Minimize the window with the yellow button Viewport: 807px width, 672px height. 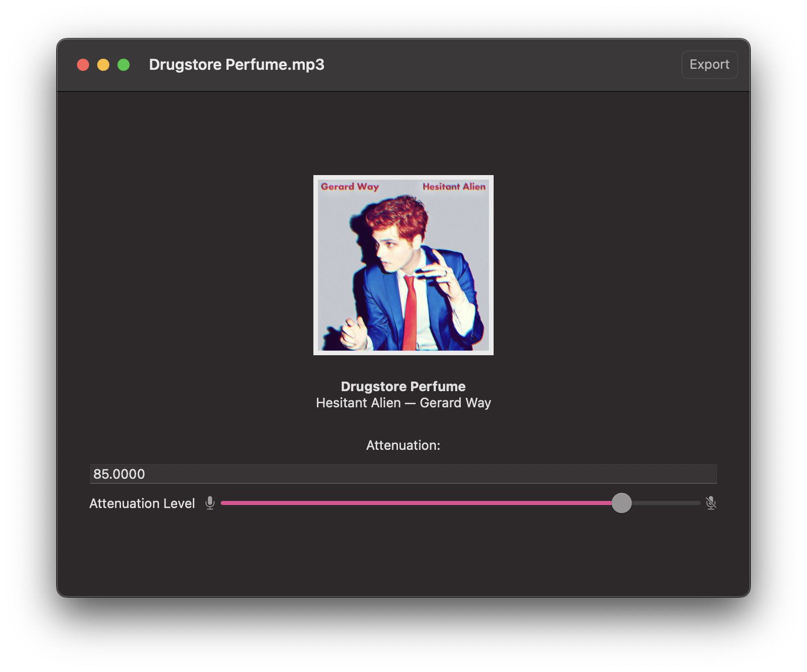(103, 65)
